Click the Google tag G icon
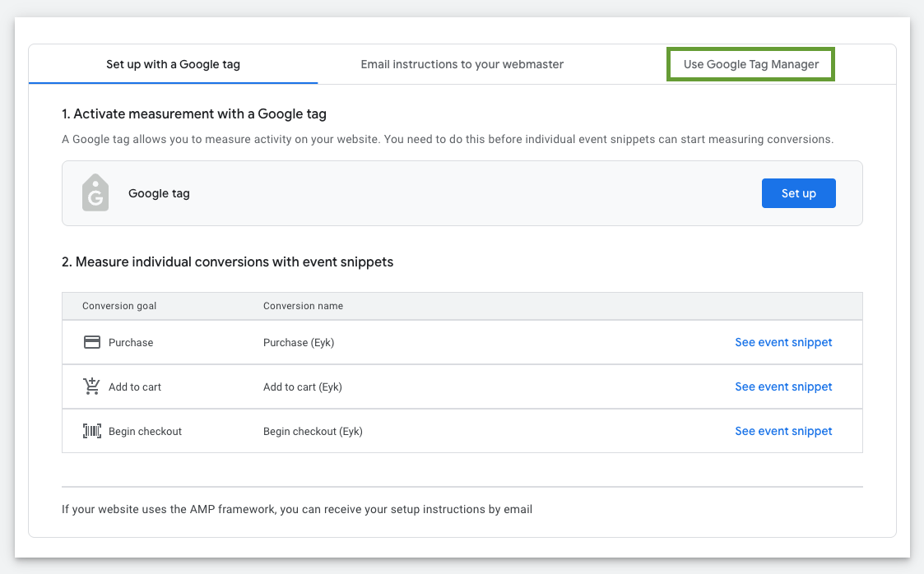Viewport: 924px width, 574px height. tap(95, 192)
